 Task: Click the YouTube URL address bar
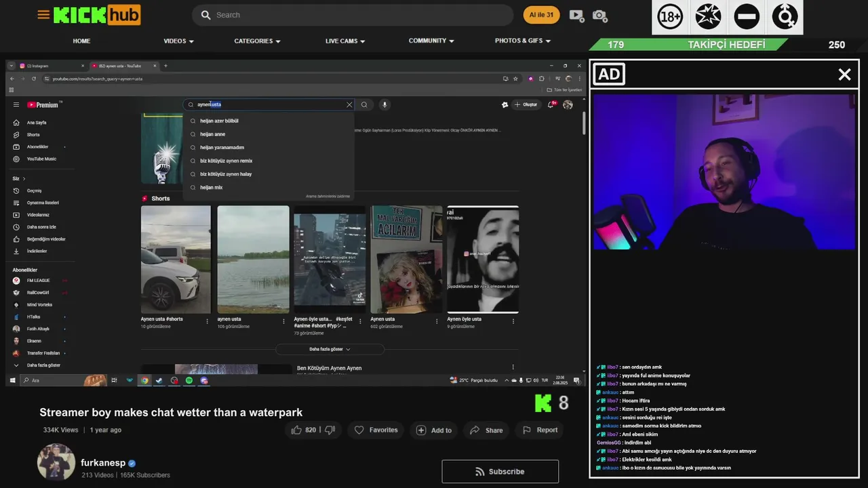tap(271, 79)
